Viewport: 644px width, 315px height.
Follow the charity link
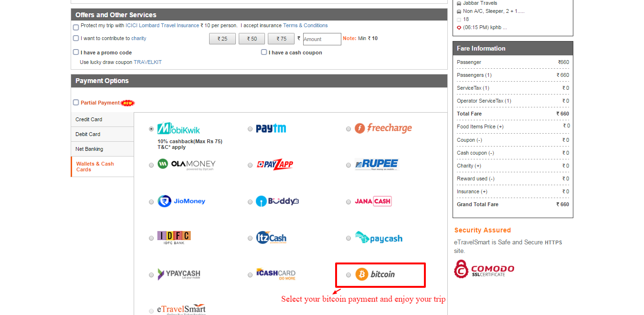[139, 39]
